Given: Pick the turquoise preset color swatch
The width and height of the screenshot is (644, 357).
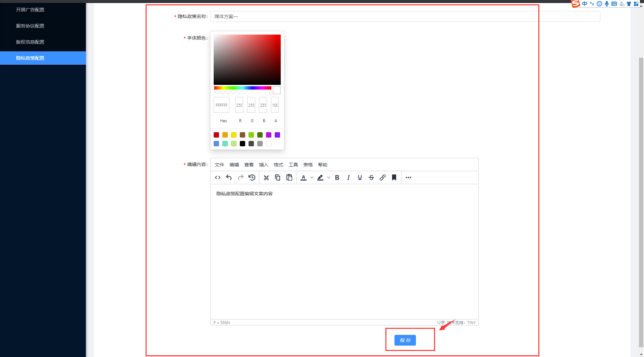Looking at the screenshot, I should [x=225, y=144].
